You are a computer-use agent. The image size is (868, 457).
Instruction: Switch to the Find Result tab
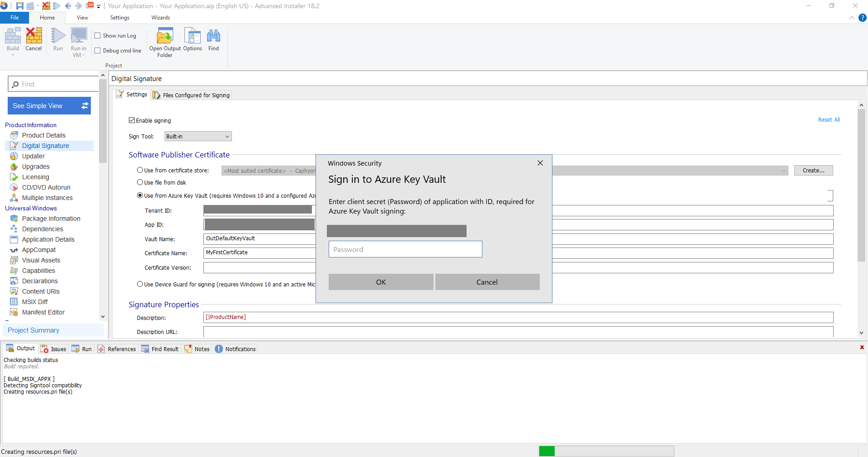(x=160, y=349)
